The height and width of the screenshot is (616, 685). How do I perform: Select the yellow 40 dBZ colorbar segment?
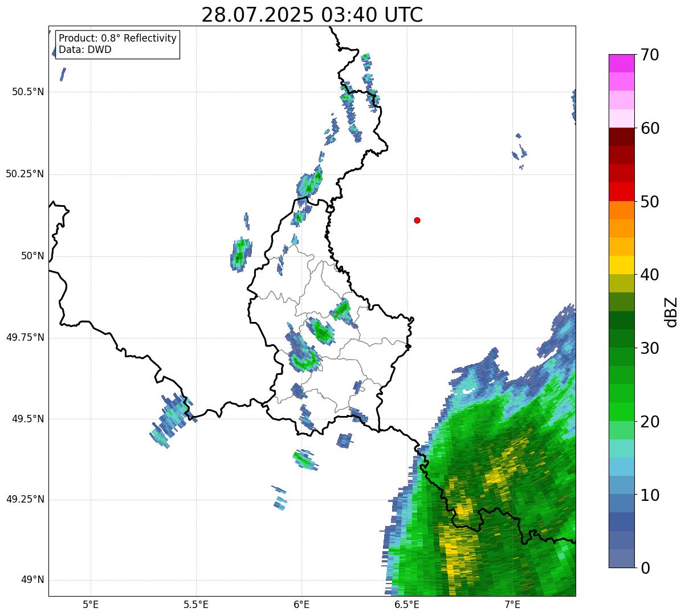(621, 265)
